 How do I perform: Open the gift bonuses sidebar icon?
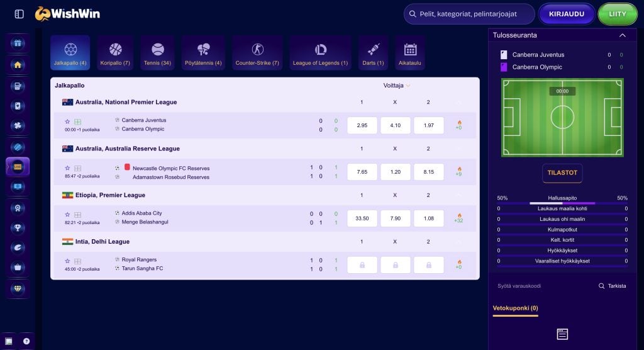point(18,43)
